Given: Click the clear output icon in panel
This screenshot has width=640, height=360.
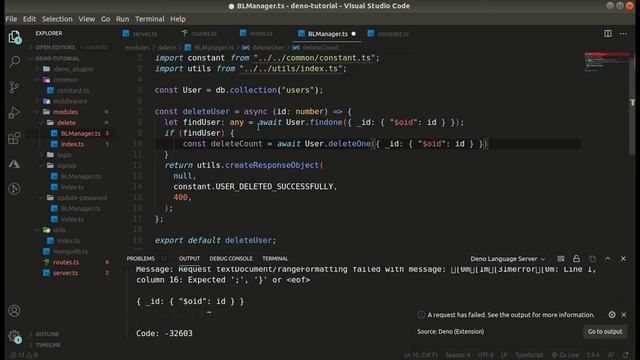Looking at the screenshot, I should pyautogui.click(x=561, y=259).
